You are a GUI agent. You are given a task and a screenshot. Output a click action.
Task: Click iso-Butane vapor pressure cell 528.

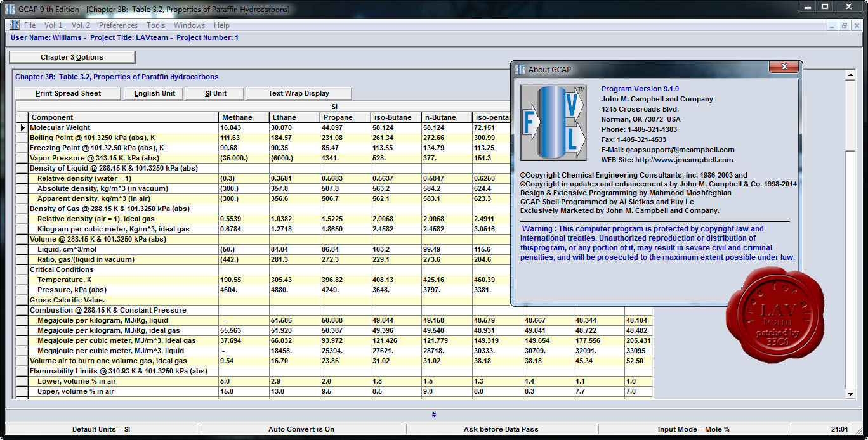(396, 158)
